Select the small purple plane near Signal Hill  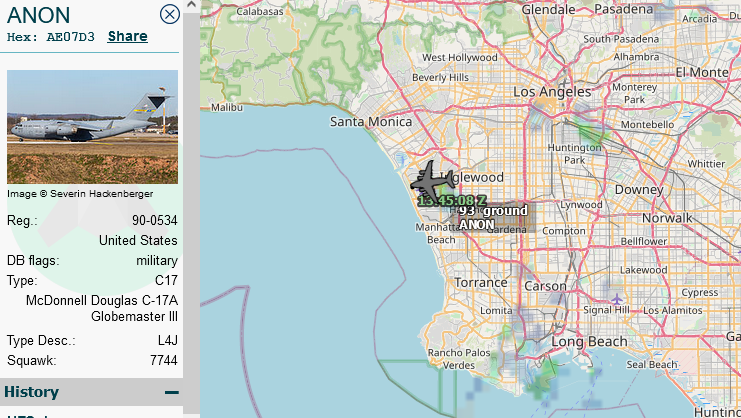click(617, 299)
